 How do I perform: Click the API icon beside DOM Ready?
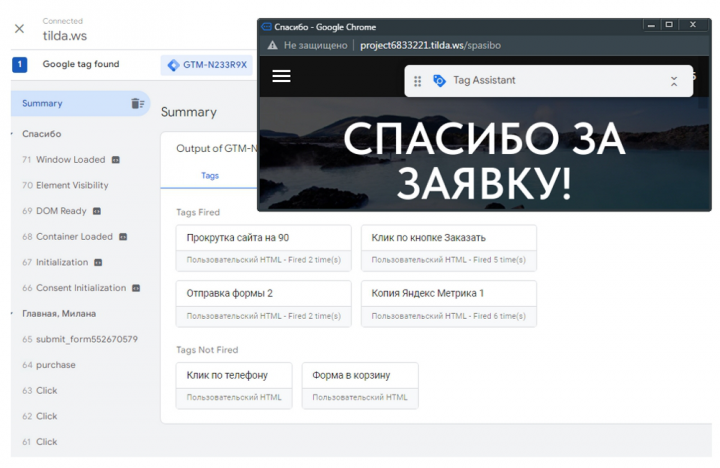(x=97, y=211)
